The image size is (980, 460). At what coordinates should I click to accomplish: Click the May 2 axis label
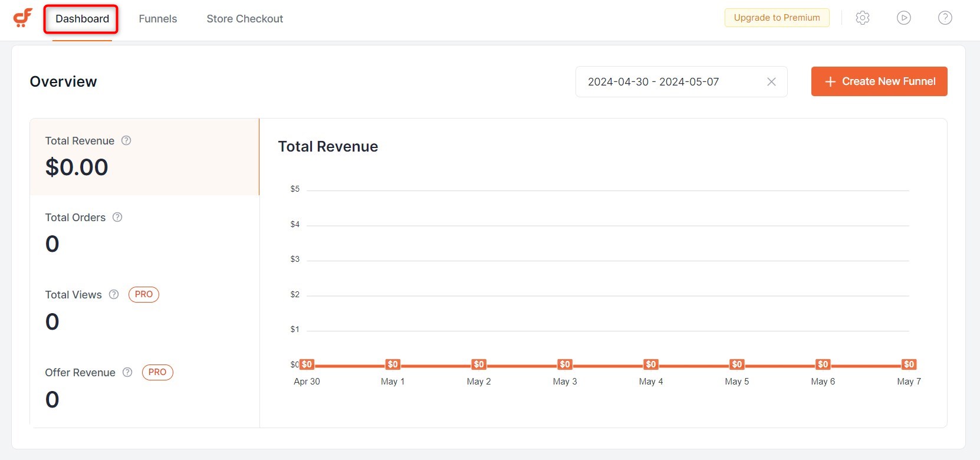click(479, 382)
